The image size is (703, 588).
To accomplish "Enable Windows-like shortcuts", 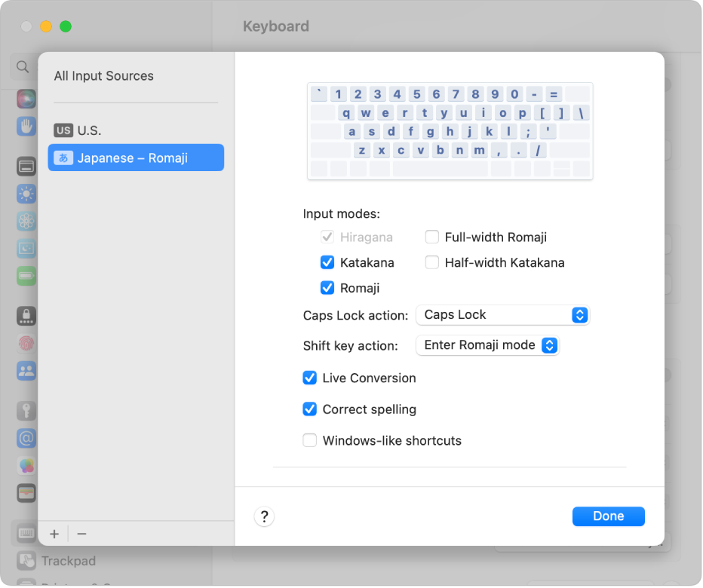I will [x=309, y=441].
